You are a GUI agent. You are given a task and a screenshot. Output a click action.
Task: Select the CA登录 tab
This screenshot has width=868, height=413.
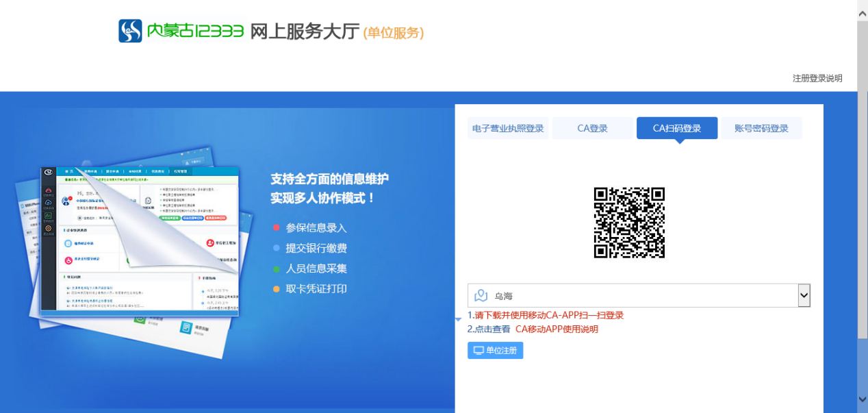tap(592, 128)
